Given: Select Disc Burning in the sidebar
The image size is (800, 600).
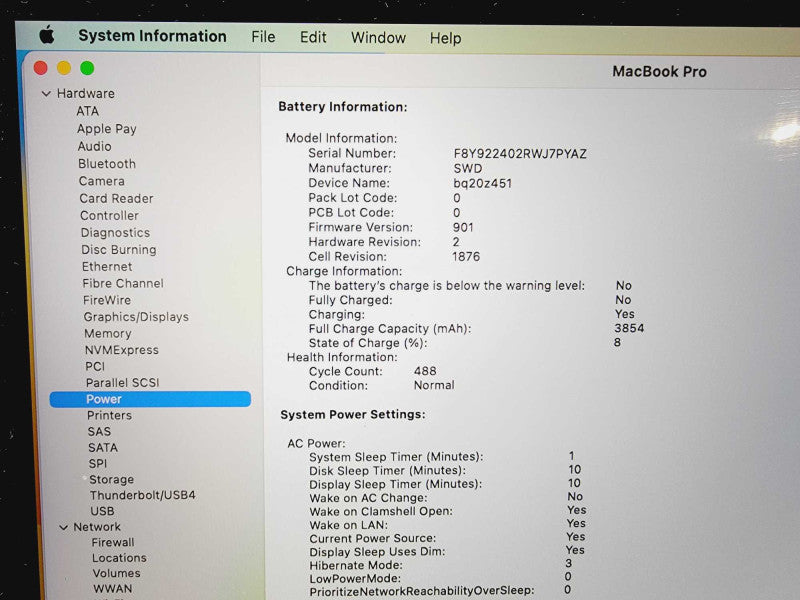Looking at the screenshot, I should click(119, 249).
